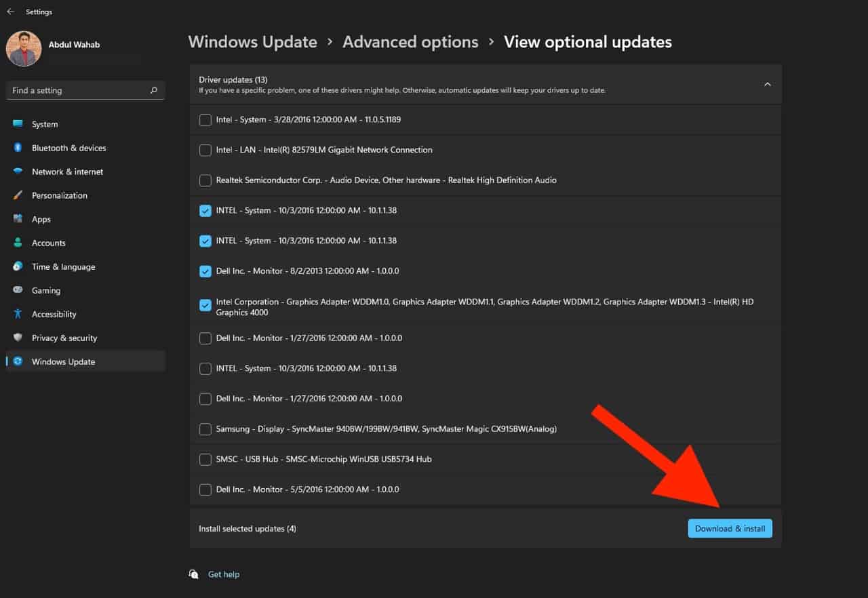Click the Network & internet globe icon

pos(18,172)
